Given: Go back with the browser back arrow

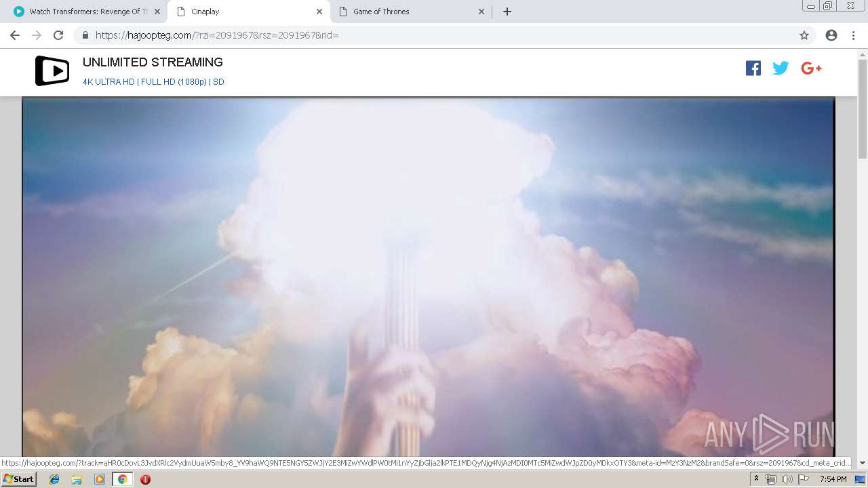Looking at the screenshot, I should coord(15,35).
